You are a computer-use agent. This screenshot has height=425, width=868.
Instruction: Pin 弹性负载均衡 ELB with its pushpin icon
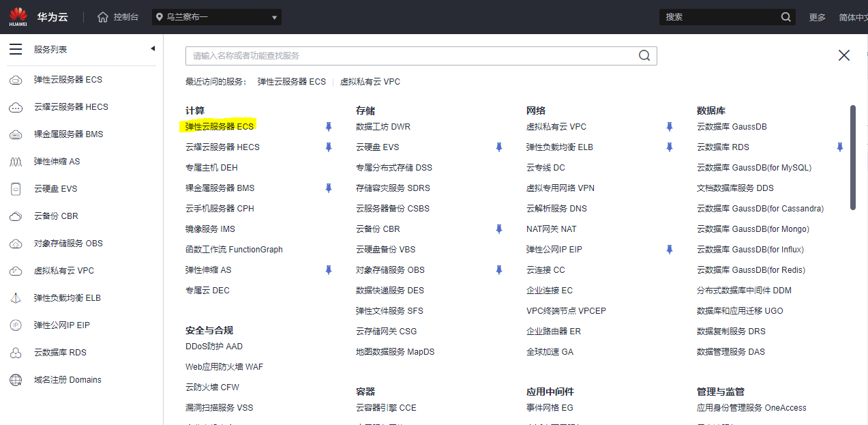[x=669, y=147]
